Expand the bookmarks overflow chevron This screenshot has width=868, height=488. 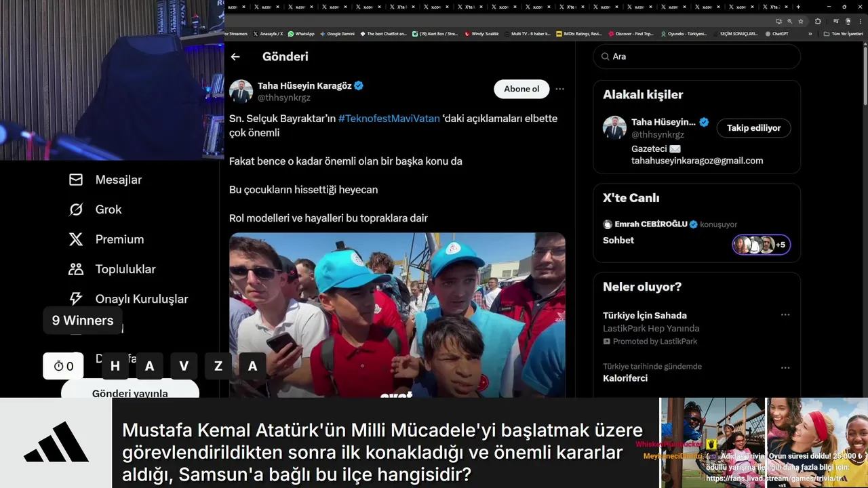[x=810, y=33]
